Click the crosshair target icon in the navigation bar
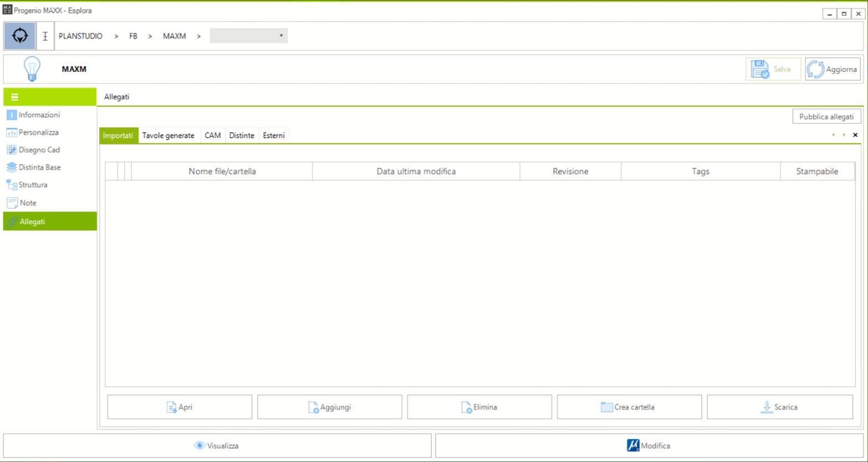The width and height of the screenshot is (868, 462). 20,36
